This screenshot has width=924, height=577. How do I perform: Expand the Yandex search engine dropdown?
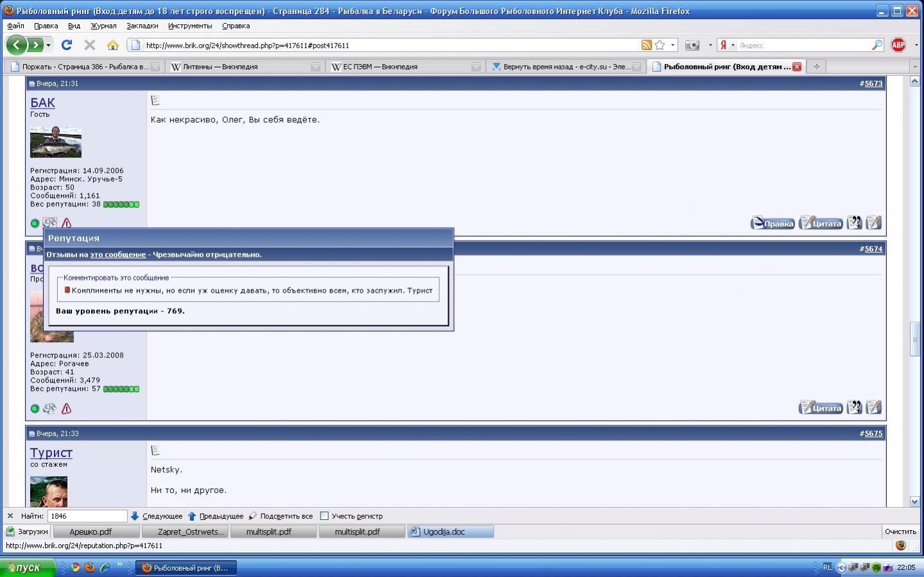click(x=733, y=45)
